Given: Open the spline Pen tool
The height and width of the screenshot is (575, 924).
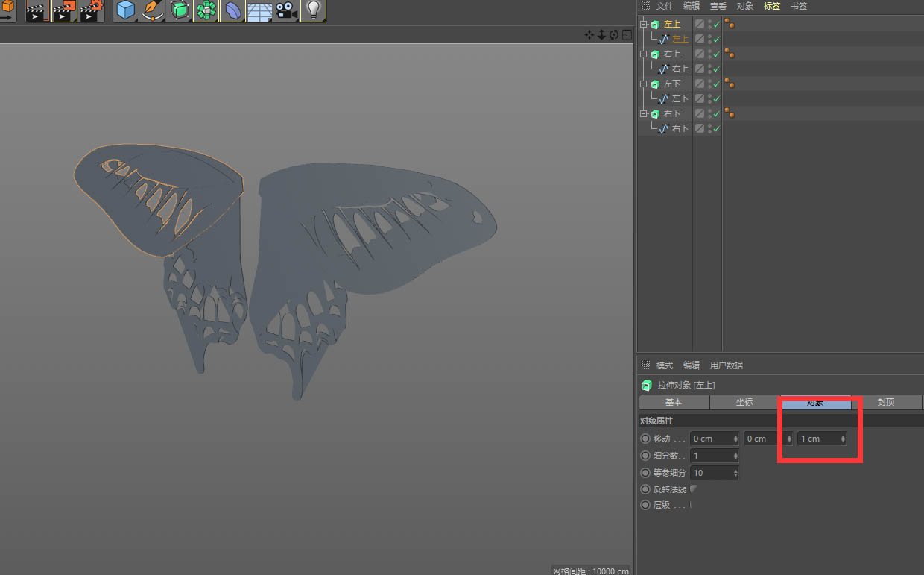Looking at the screenshot, I should click(x=153, y=10).
